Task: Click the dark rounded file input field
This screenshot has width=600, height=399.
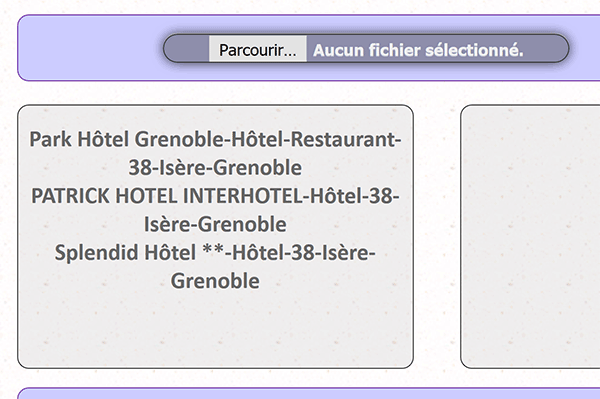Action: 366,49
